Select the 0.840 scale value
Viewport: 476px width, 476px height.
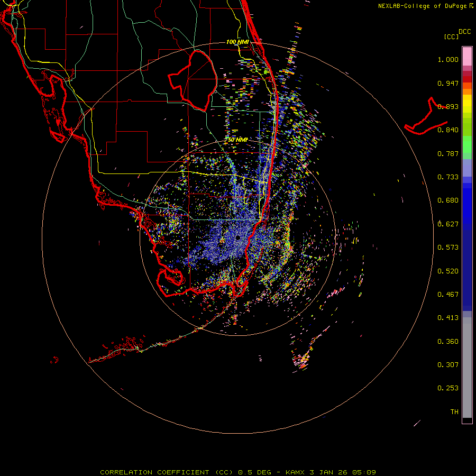click(x=448, y=130)
